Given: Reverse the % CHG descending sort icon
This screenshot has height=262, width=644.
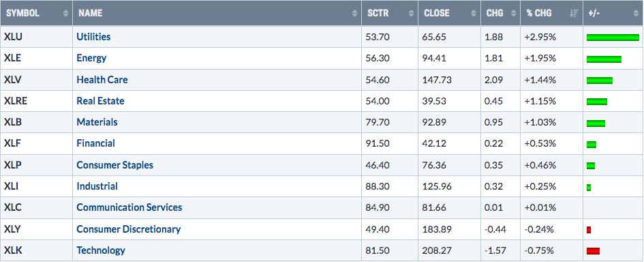Looking at the screenshot, I should pos(574,13).
